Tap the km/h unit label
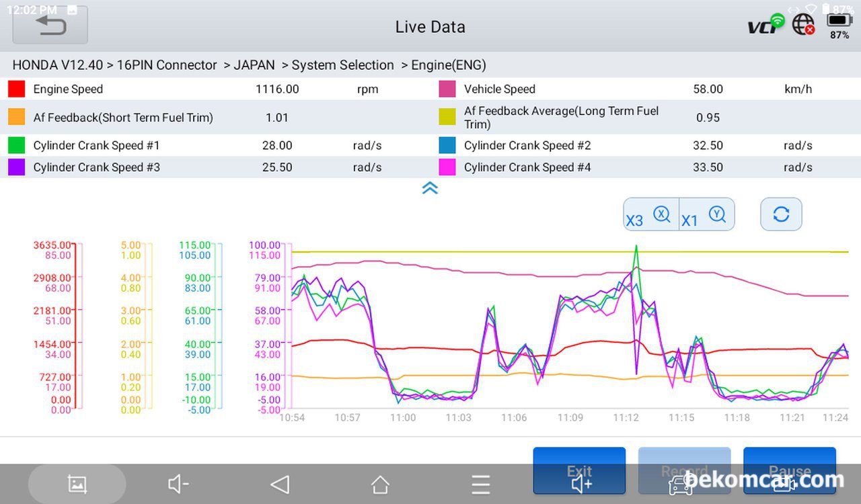Viewport: 861px width, 504px height. [798, 89]
